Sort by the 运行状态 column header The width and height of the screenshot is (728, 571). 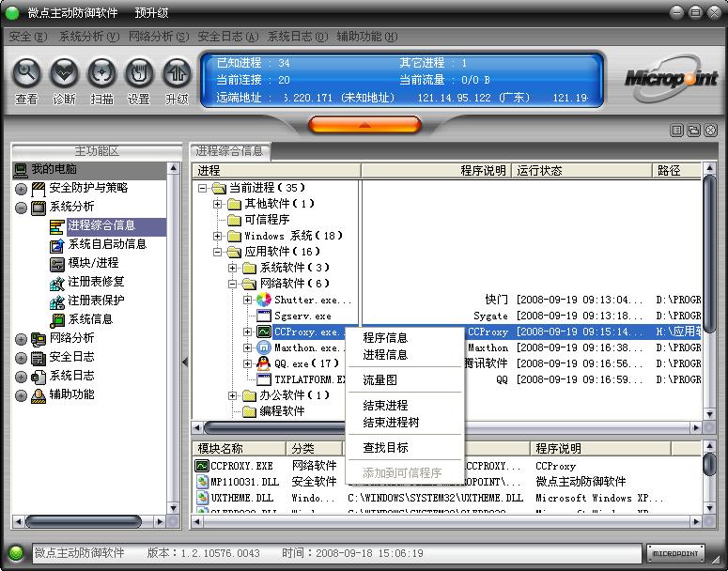pyautogui.click(x=581, y=171)
